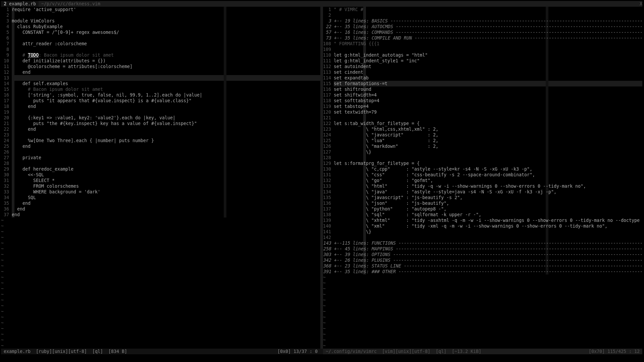
Task: Place cursor on set formatoptions-=t line
Action: (x=360, y=83)
